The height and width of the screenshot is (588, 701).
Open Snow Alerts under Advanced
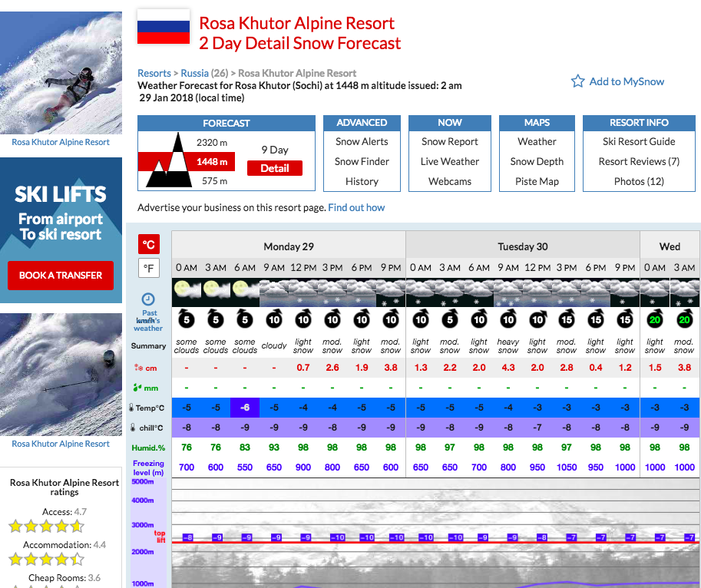coord(362,142)
